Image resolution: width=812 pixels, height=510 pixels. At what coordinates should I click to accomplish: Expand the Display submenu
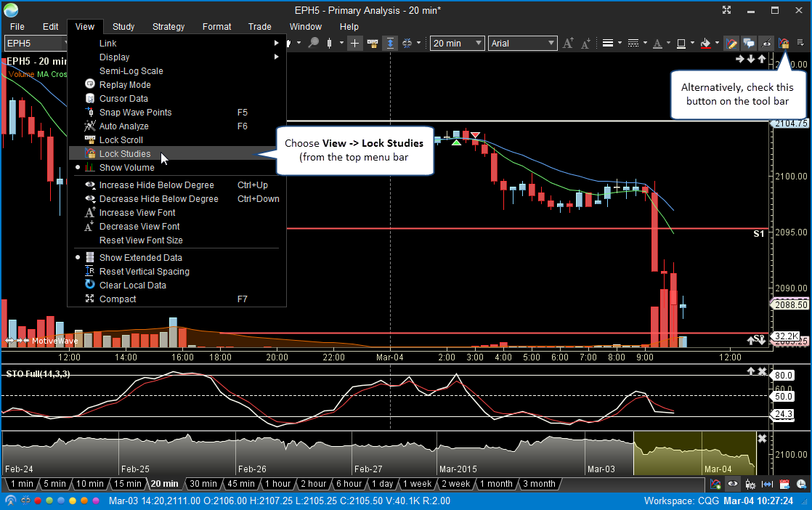coord(176,57)
